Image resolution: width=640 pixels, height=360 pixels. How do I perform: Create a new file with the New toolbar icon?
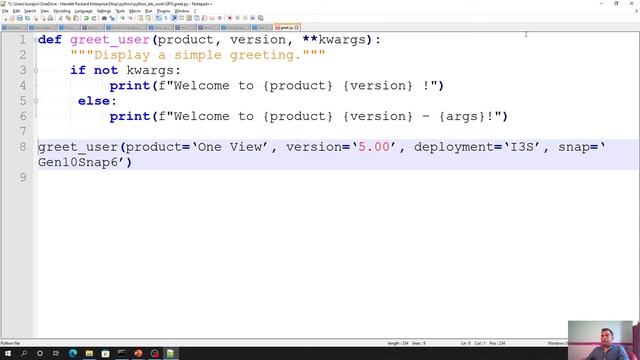pos(6,18)
